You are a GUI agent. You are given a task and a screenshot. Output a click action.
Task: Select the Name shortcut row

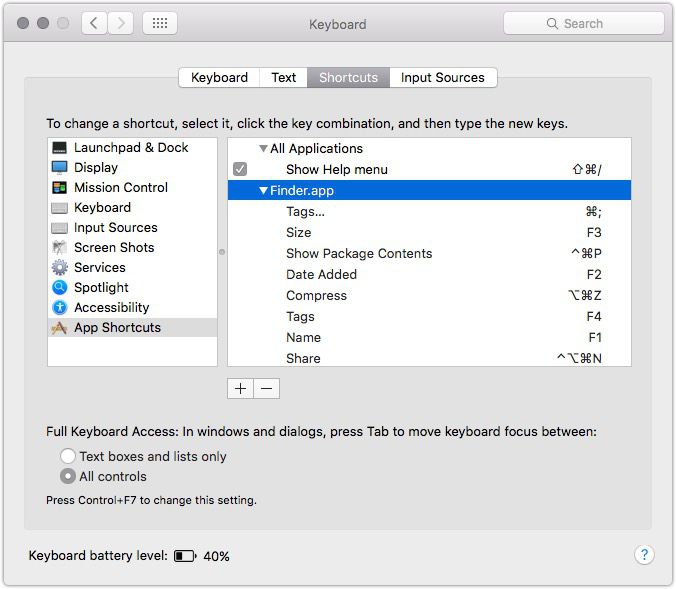(x=429, y=337)
